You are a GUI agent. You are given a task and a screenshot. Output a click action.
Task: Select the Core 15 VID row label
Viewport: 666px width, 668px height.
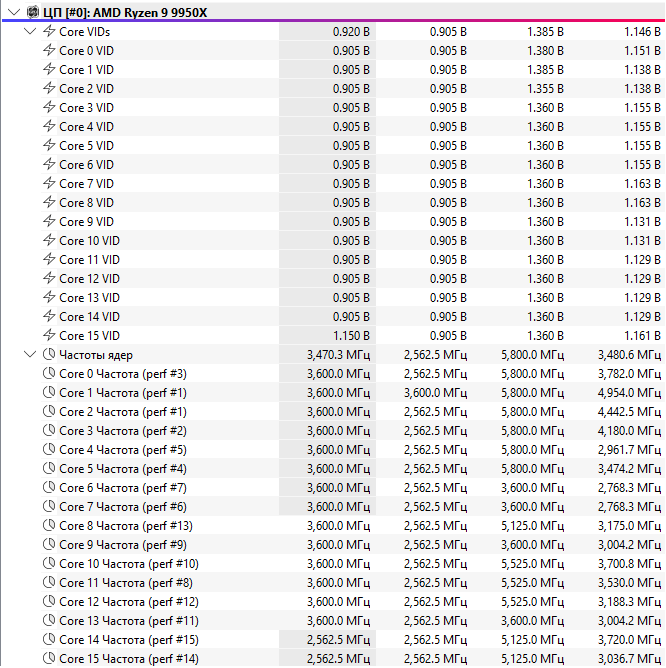click(89, 336)
